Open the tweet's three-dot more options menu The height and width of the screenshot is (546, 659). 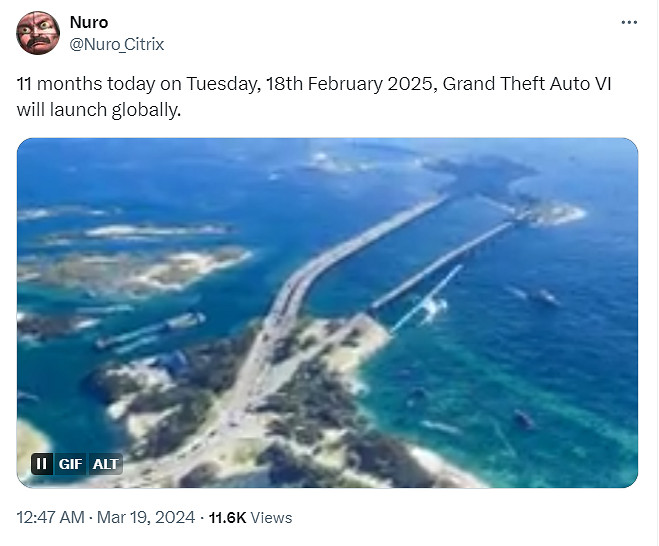point(628,22)
